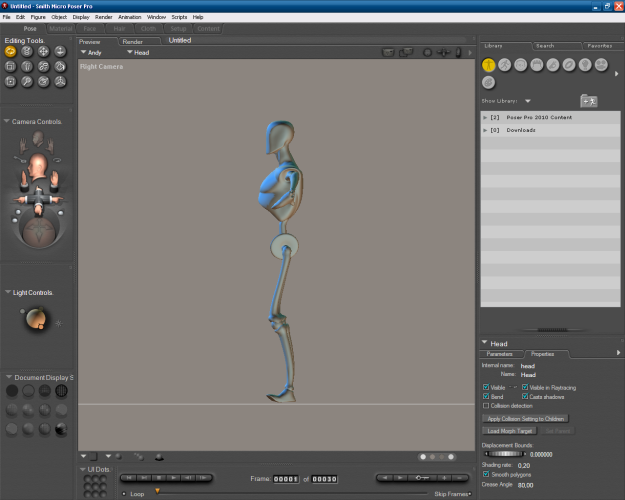Open the Render menu

click(x=103, y=17)
